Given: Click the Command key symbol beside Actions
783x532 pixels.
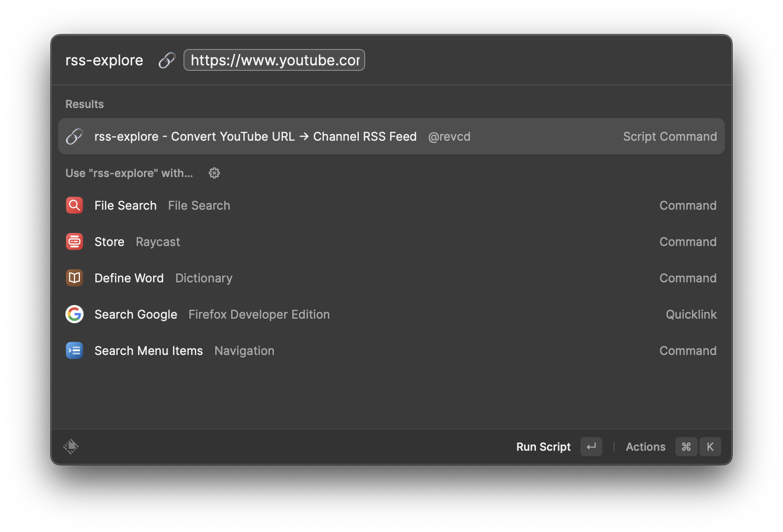Looking at the screenshot, I should point(686,447).
